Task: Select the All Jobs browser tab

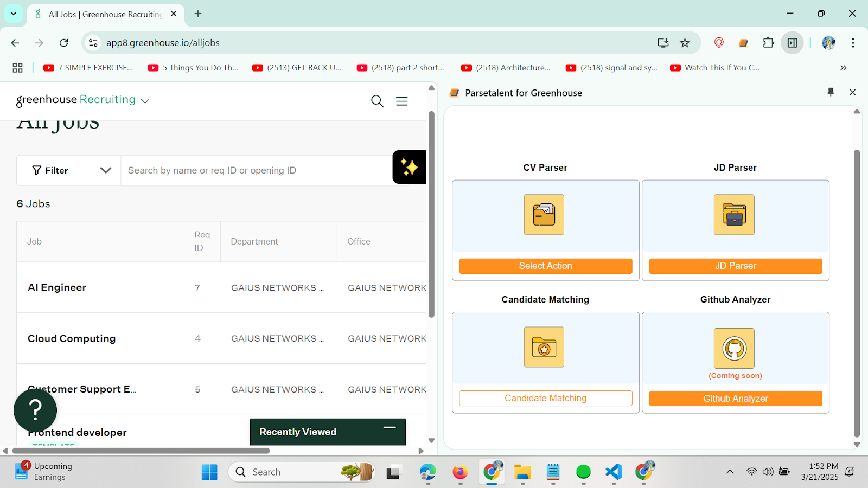Action: [x=106, y=14]
